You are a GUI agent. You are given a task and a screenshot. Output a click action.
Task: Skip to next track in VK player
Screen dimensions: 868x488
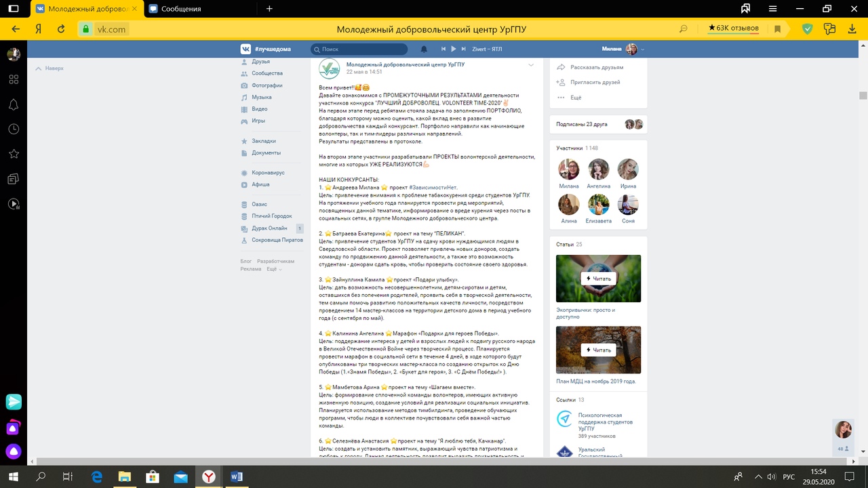tap(464, 49)
